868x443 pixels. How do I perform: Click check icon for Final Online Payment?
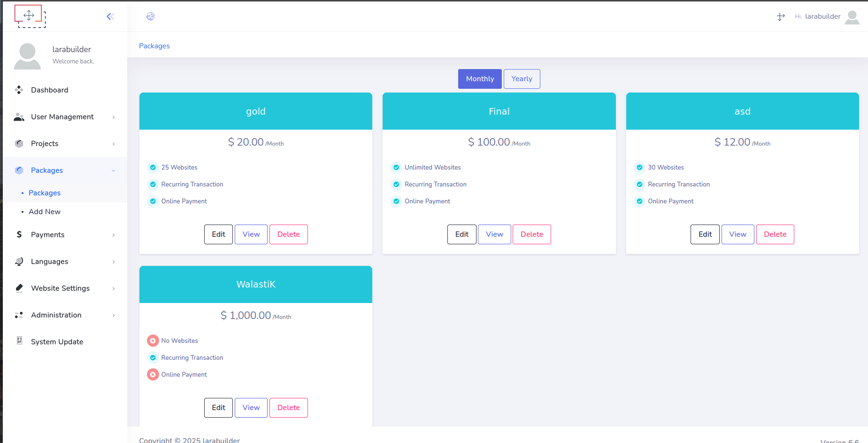coord(396,201)
